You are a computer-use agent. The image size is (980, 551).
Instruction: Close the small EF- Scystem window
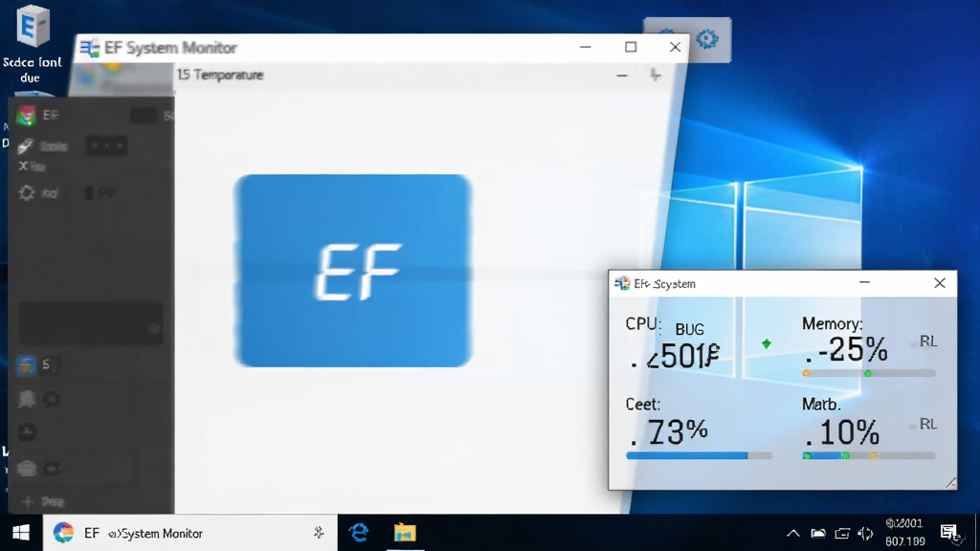point(940,283)
